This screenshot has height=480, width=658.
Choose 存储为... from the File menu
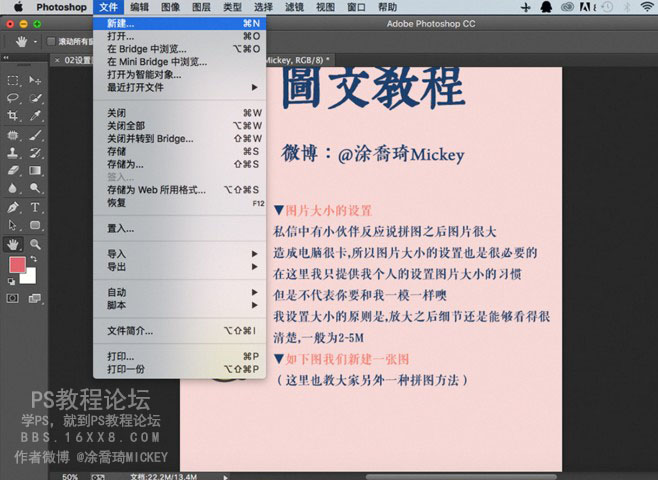[180, 164]
